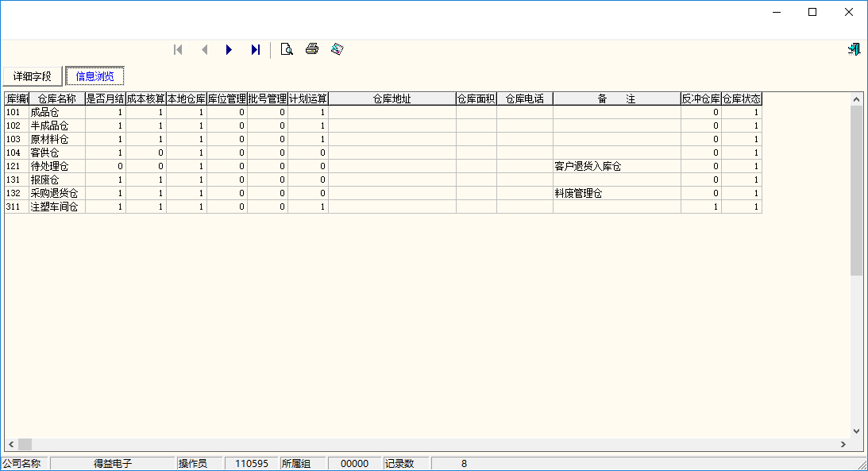Click the exit door icon
The width and height of the screenshot is (868, 471).
point(854,49)
